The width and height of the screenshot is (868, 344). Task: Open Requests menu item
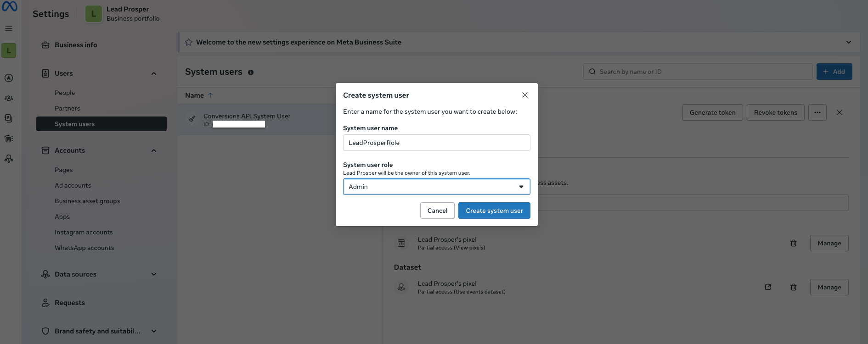coord(70,303)
